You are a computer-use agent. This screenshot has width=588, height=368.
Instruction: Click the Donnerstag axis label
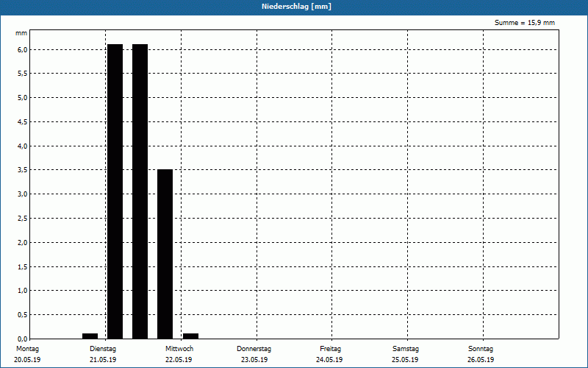coord(254,349)
